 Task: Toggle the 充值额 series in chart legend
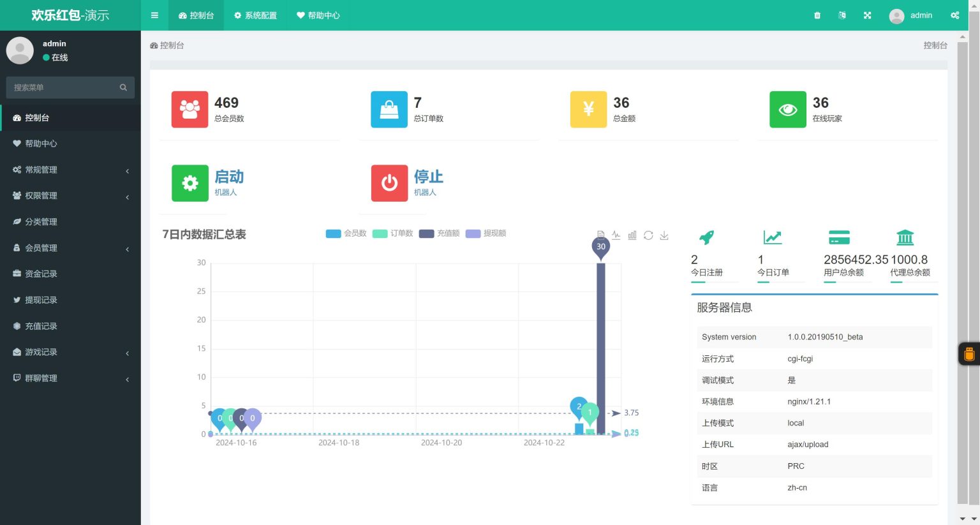click(x=439, y=233)
